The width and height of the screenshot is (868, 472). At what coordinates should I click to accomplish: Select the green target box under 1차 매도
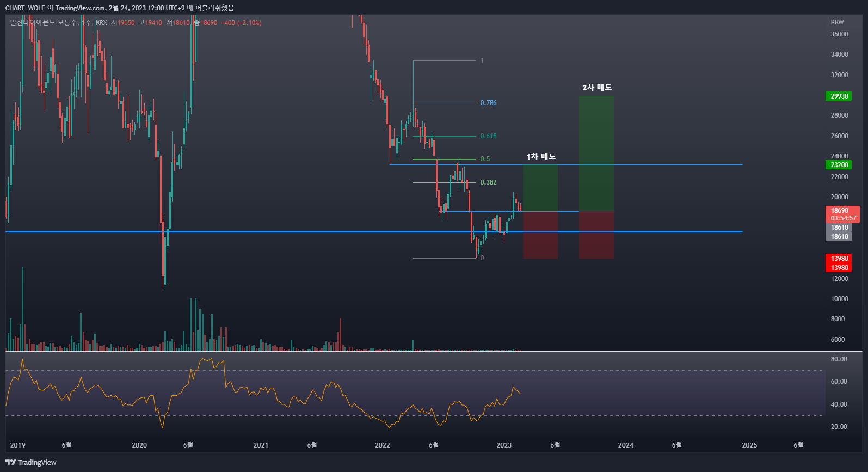(540, 188)
